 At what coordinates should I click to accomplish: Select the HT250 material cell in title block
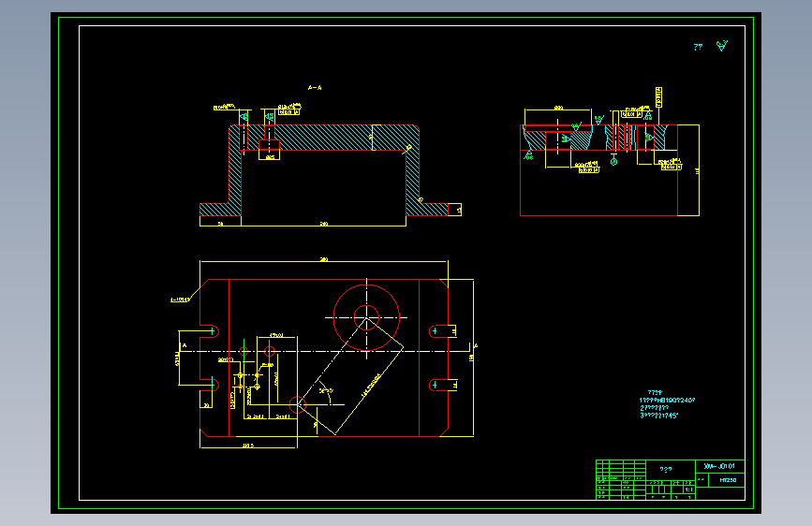pos(727,480)
